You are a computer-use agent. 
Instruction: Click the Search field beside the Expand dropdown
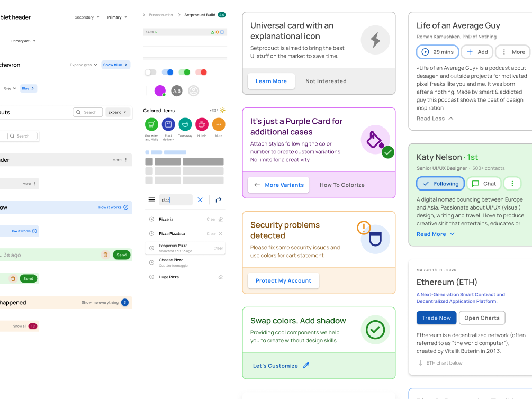click(87, 112)
